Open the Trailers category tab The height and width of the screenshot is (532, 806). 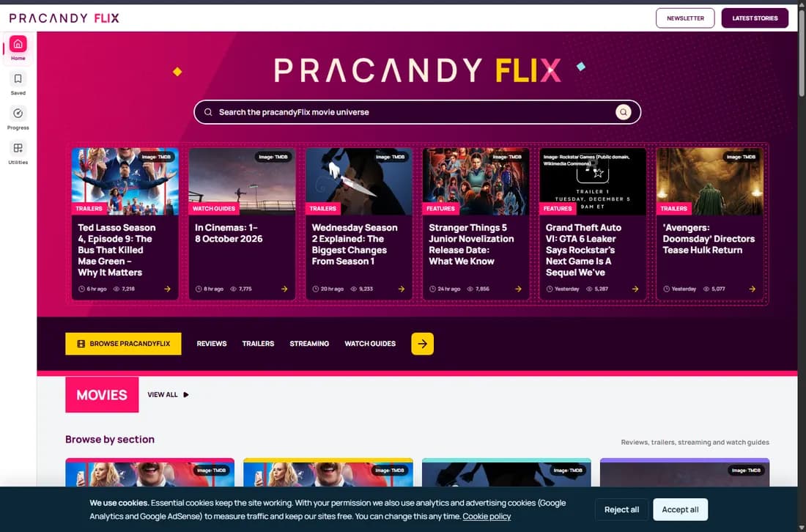click(x=258, y=344)
